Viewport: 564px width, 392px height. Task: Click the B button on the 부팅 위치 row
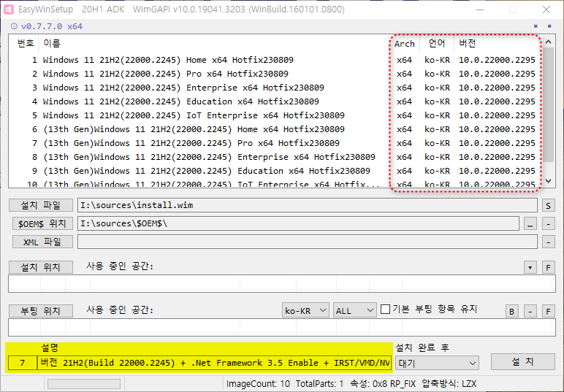(512, 311)
